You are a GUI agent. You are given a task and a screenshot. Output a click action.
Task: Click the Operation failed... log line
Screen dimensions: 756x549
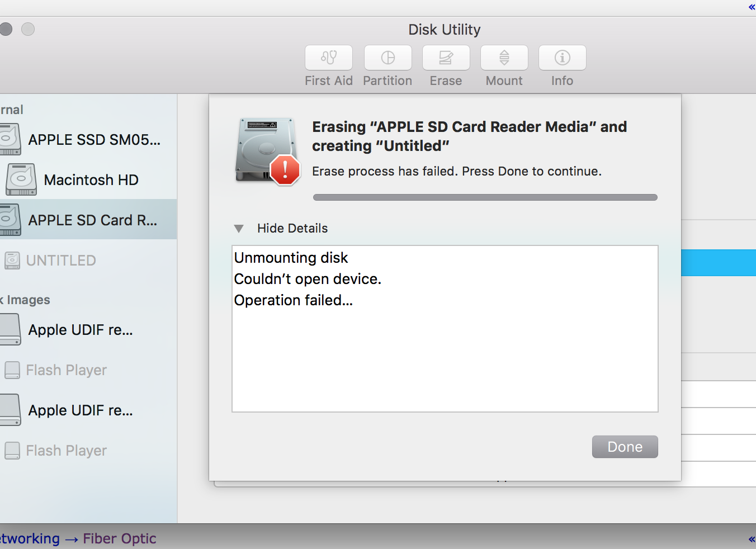click(294, 300)
